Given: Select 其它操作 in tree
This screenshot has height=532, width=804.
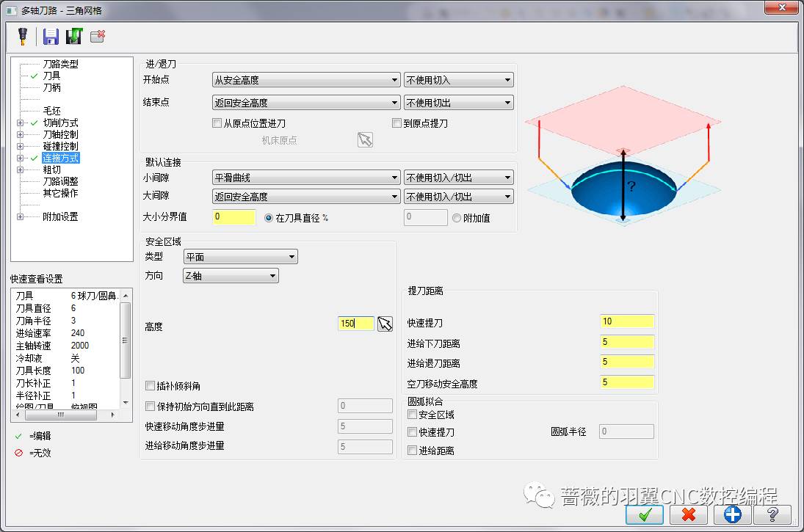Looking at the screenshot, I should (60, 193).
